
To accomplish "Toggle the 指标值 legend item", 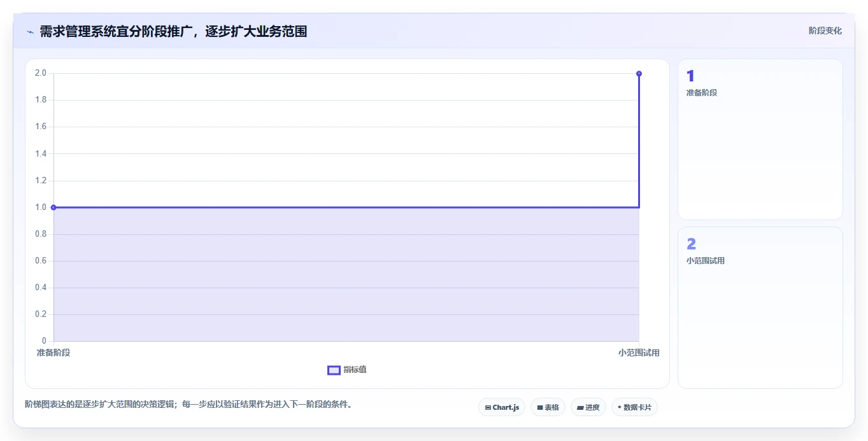I will [x=347, y=370].
